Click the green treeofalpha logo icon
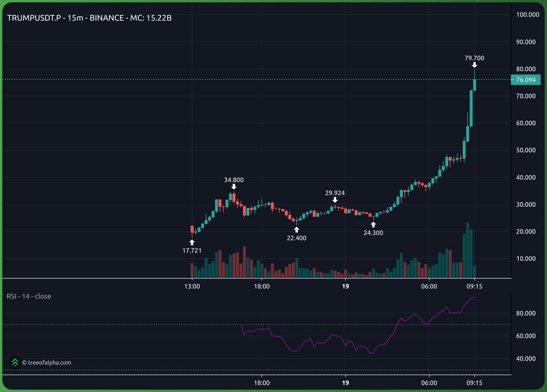This screenshot has height=392, width=547. coord(15,362)
